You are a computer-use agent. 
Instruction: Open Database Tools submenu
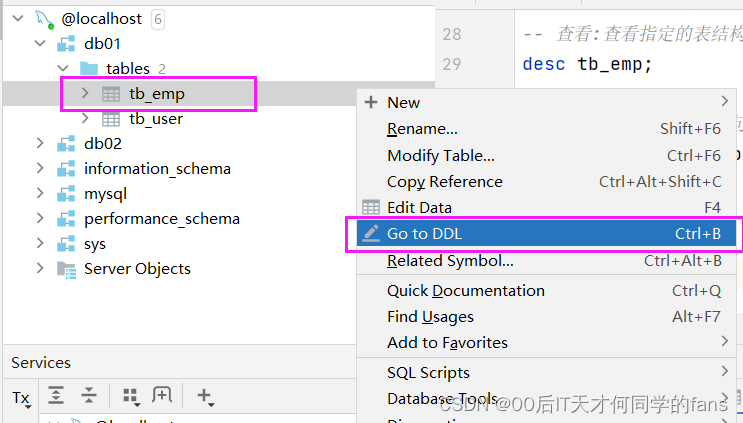click(x=546, y=398)
